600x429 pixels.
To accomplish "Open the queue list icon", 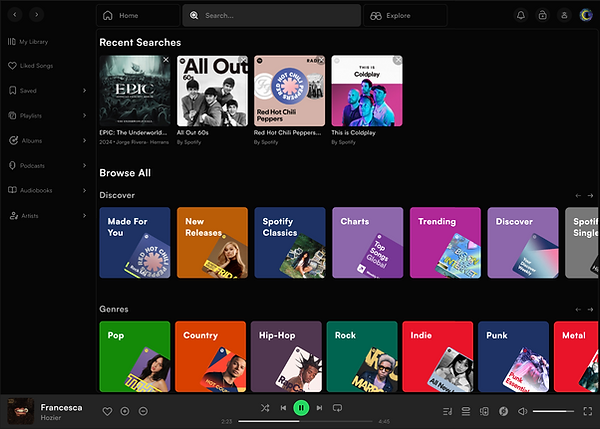I will click(447, 411).
